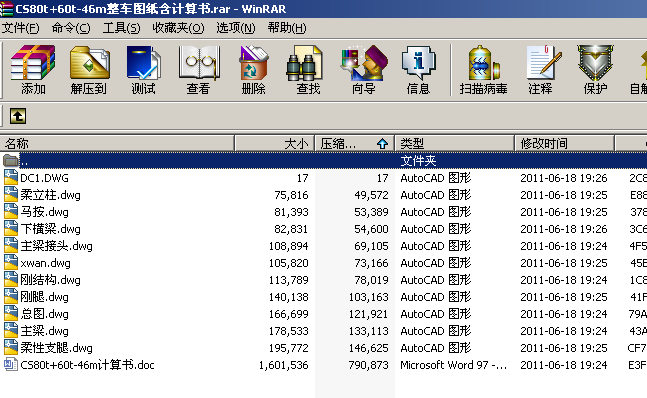
Task: Click size value 108,894
Action: (288, 246)
